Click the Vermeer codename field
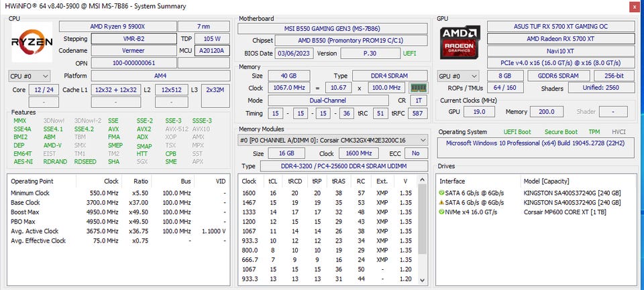Screen dimensions: 644x290 [134, 51]
